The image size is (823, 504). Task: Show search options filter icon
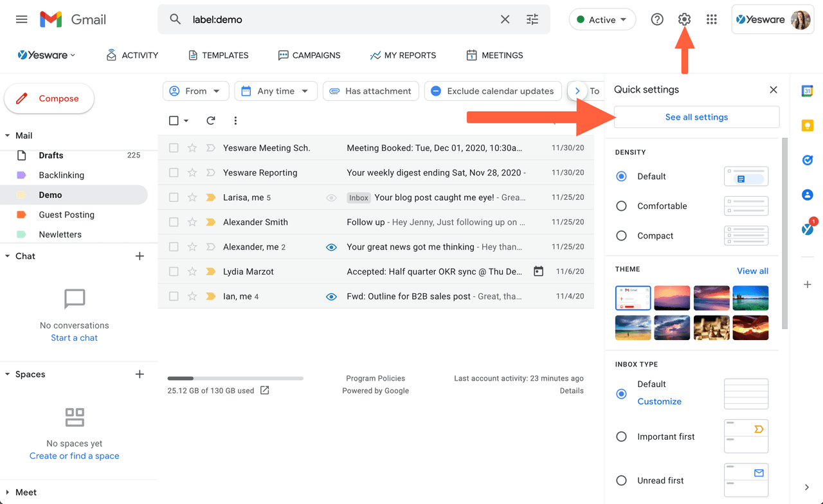coord(532,19)
